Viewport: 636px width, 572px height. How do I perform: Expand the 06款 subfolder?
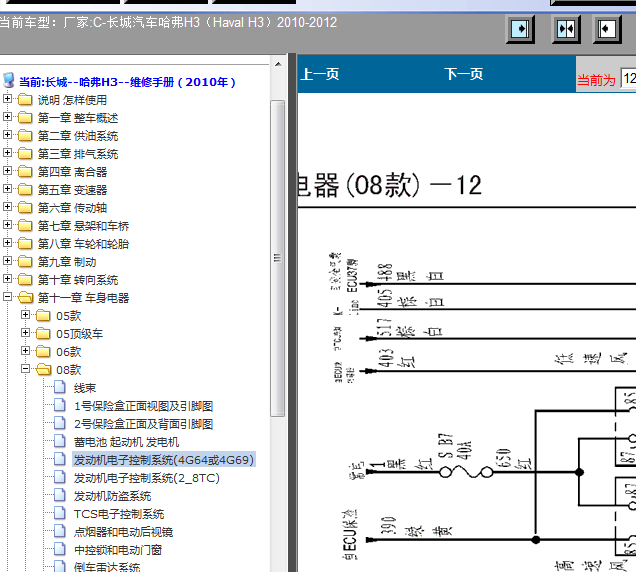coord(26,351)
